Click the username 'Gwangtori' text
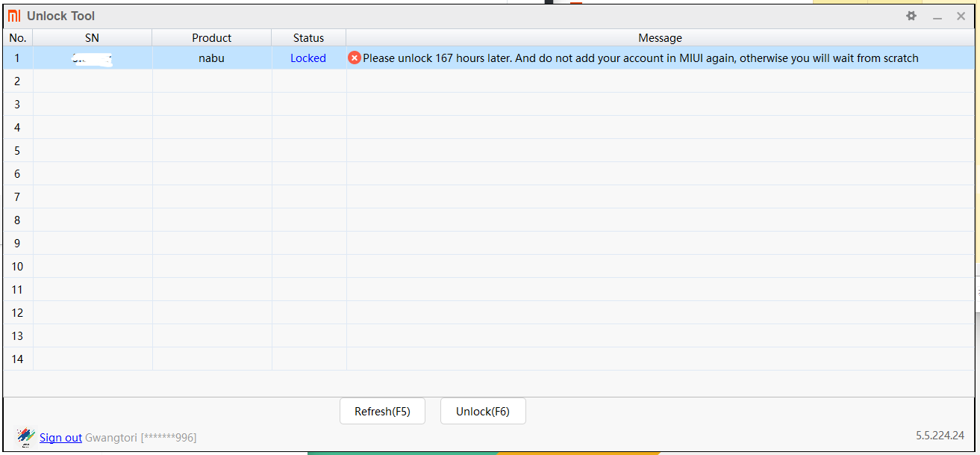The width and height of the screenshot is (980, 455). click(111, 437)
